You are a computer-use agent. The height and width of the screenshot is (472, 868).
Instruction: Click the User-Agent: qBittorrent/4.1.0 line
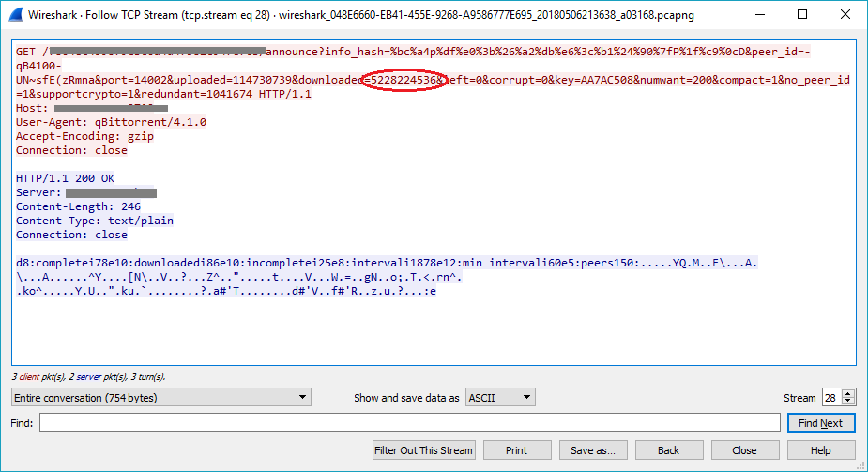pyautogui.click(x=111, y=122)
